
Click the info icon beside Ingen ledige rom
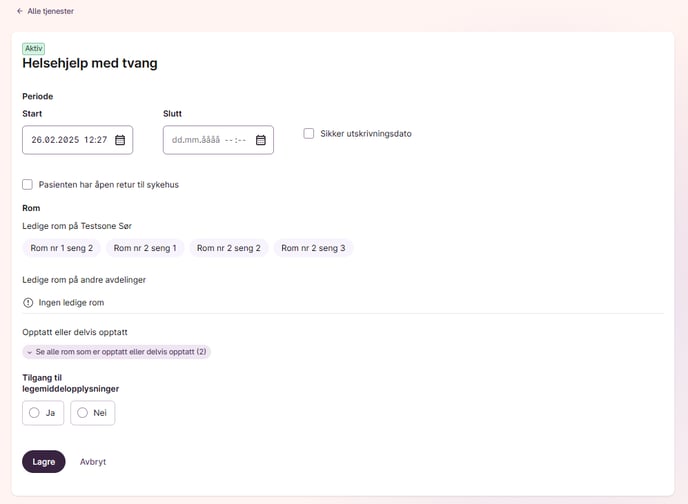pos(28,303)
